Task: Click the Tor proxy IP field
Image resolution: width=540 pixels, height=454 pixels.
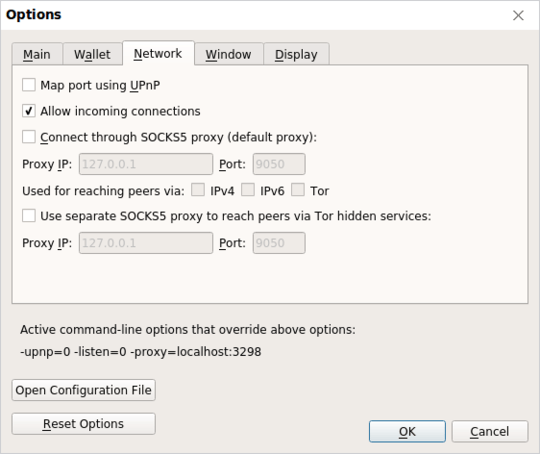Action: point(146,243)
